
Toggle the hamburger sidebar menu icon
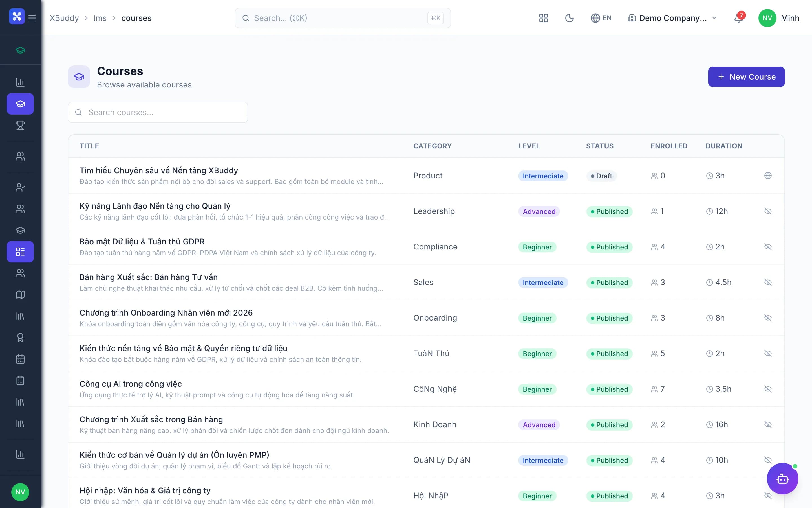pyautogui.click(x=32, y=18)
